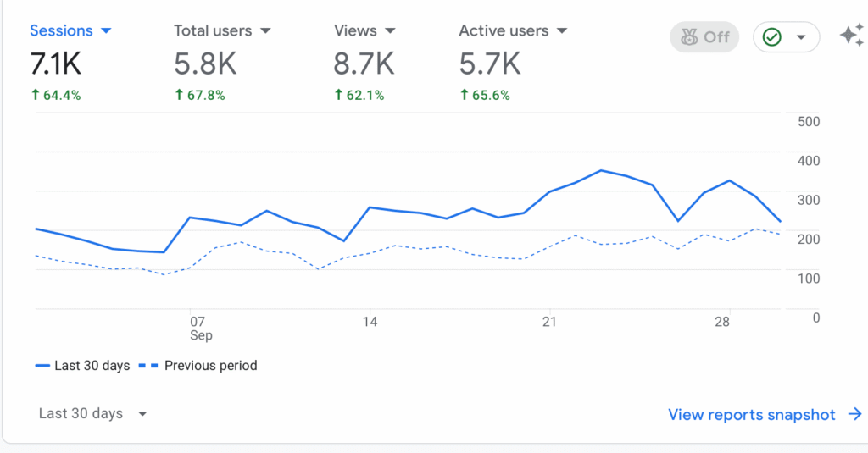Click the medal icon in the Off pill
The width and height of the screenshot is (868, 453).
coord(689,37)
